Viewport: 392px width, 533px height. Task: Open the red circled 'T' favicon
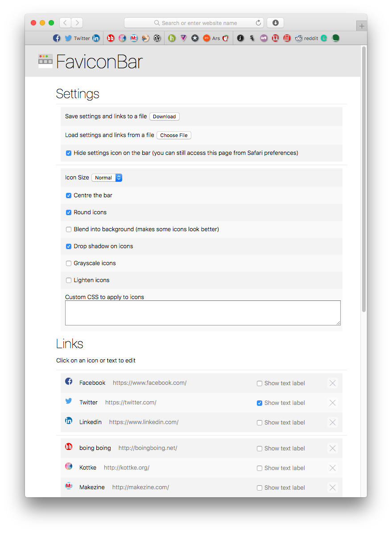click(276, 38)
